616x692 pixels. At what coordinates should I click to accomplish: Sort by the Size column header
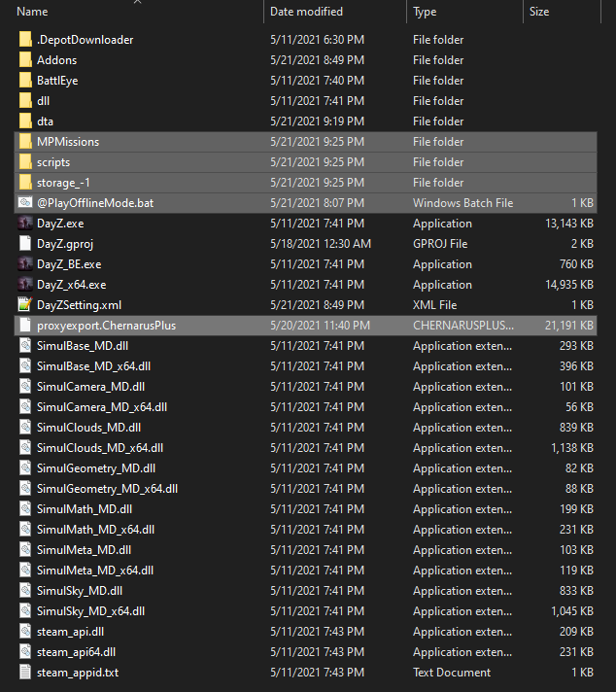click(x=539, y=12)
